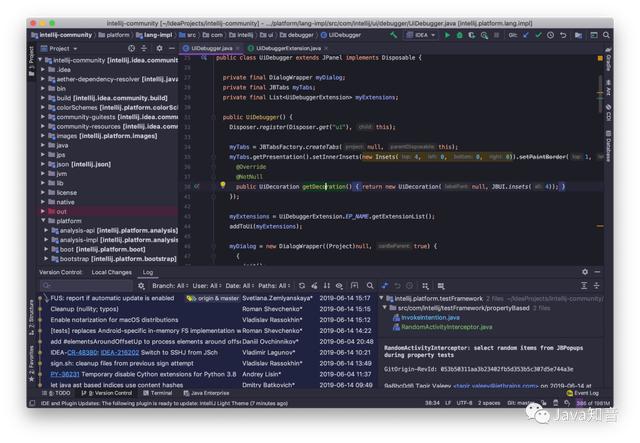Expand the java folder in project tree

pyautogui.click(x=43, y=145)
